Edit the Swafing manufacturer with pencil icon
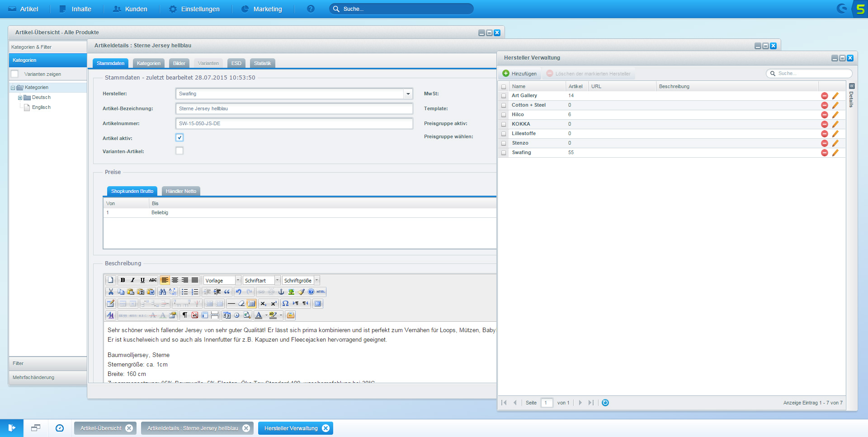 click(835, 153)
